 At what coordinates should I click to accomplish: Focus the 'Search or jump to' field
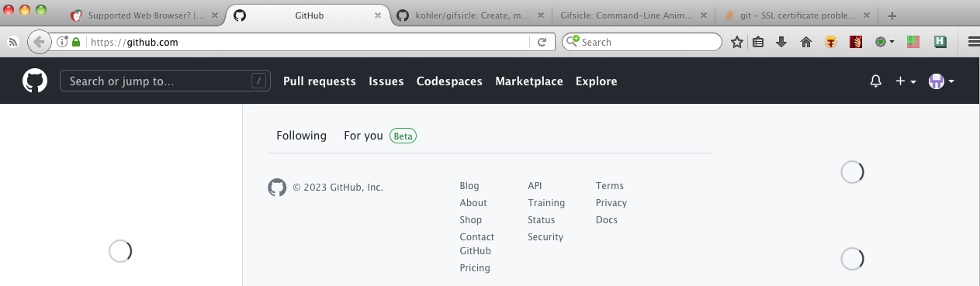click(165, 81)
